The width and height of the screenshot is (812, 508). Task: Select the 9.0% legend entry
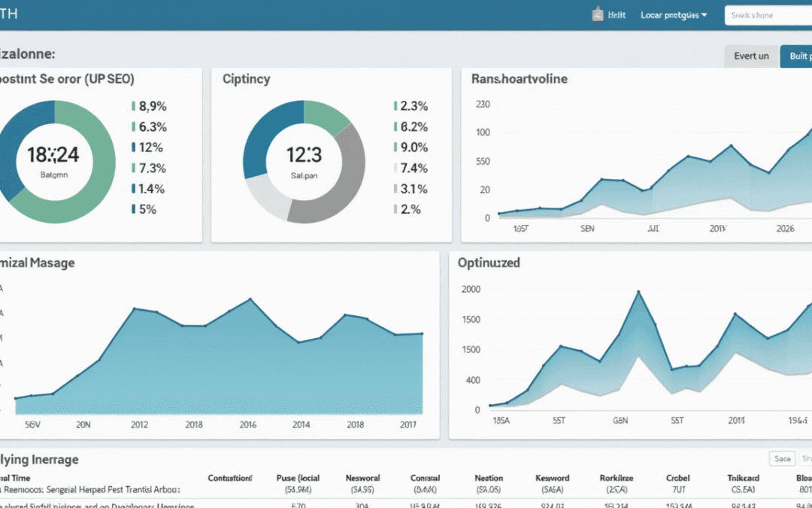click(411, 148)
